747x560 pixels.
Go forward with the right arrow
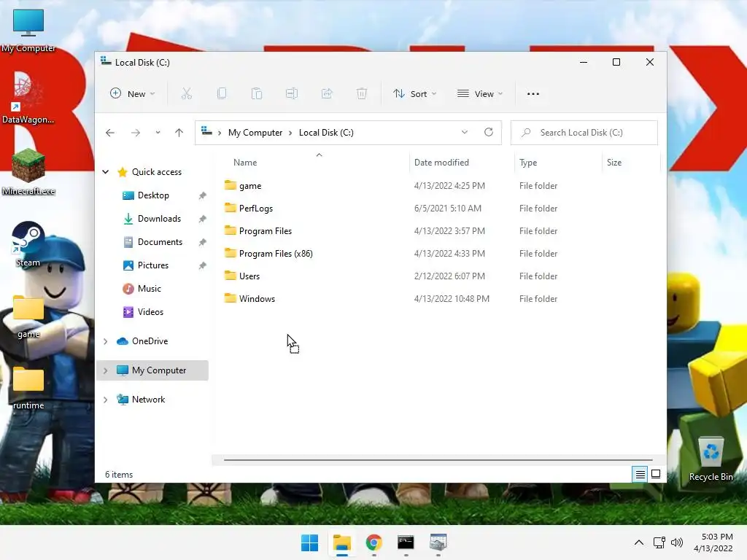tap(136, 133)
